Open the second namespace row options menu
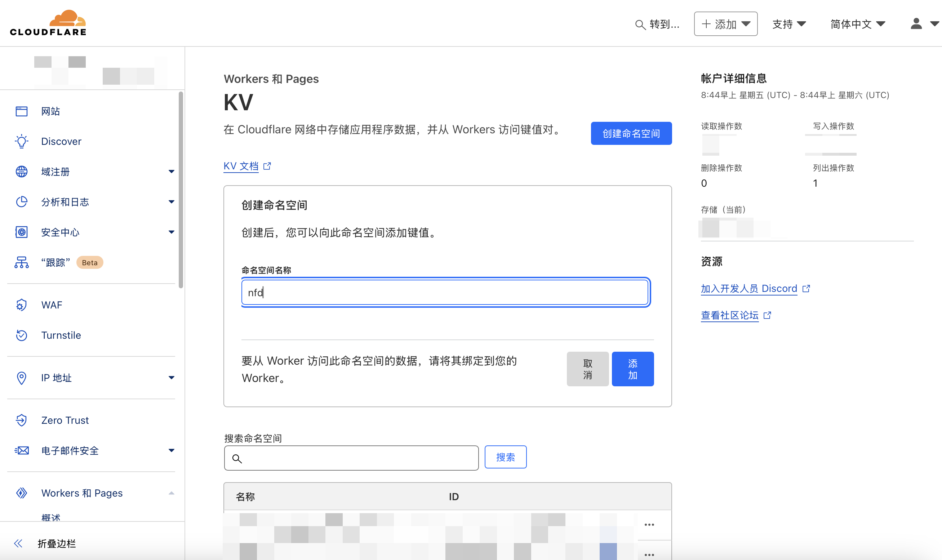Screen dimensions: 942x560 coord(649,555)
